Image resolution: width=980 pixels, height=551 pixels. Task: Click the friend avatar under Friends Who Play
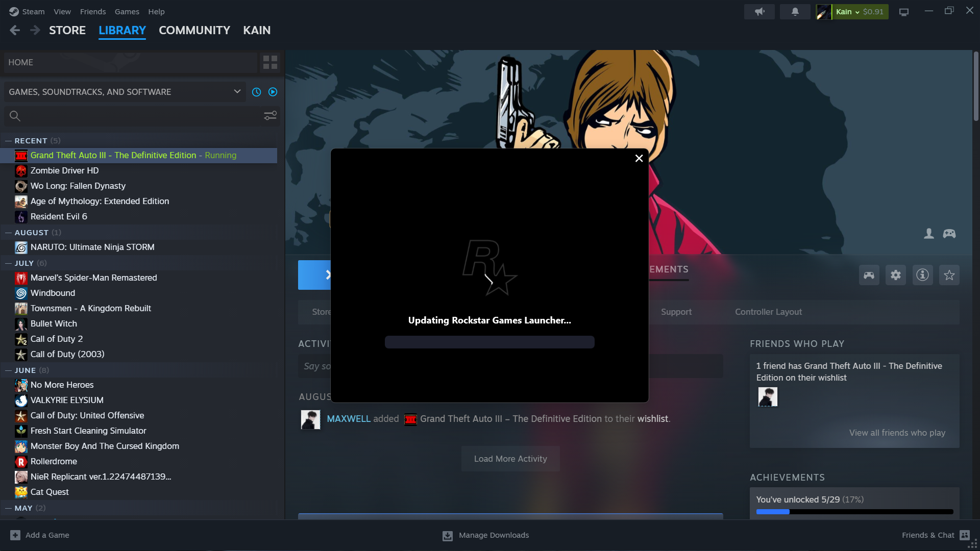pos(768,396)
